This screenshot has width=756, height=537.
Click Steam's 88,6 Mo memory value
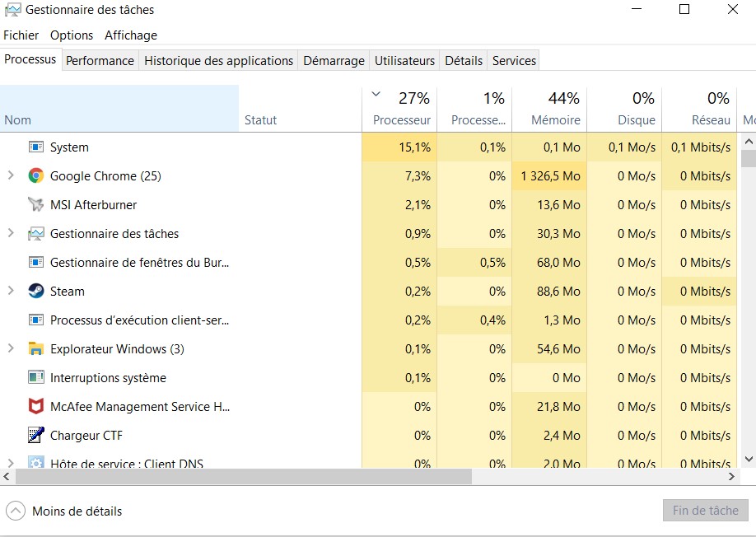[558, 292]
